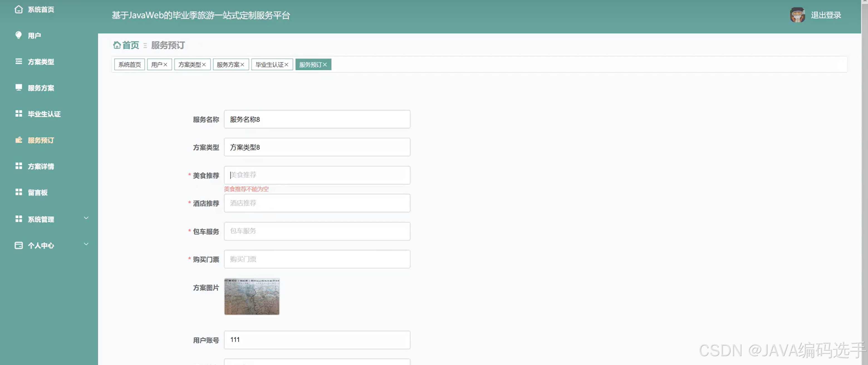
Task: Click the monitor icon beside 服务方案
Action: click(x=19, y=87)
